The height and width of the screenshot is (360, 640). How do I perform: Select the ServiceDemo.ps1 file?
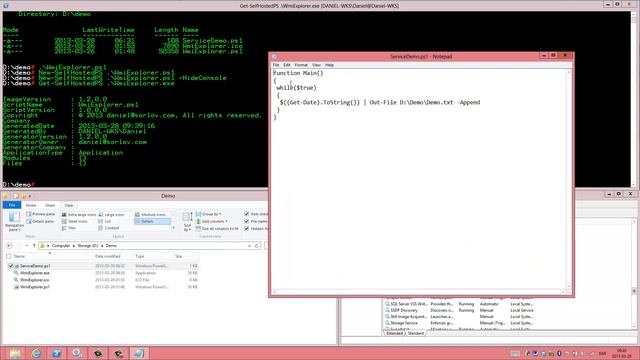coord(35,266)
